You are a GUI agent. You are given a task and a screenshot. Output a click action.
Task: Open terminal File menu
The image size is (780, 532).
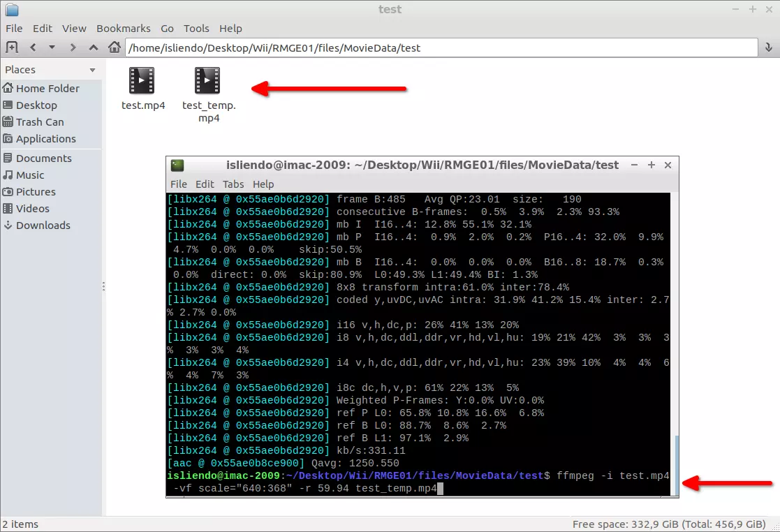[179, 184]
